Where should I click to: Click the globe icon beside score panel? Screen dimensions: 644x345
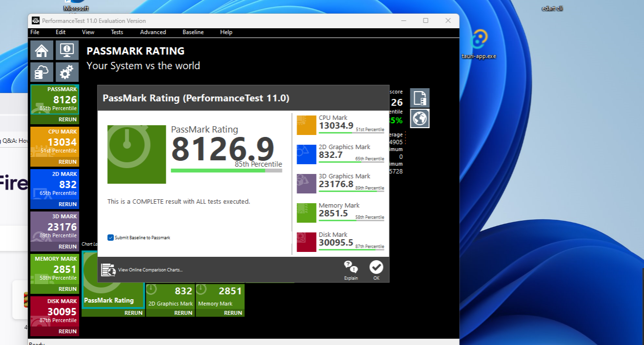click(x=420, y=118)
